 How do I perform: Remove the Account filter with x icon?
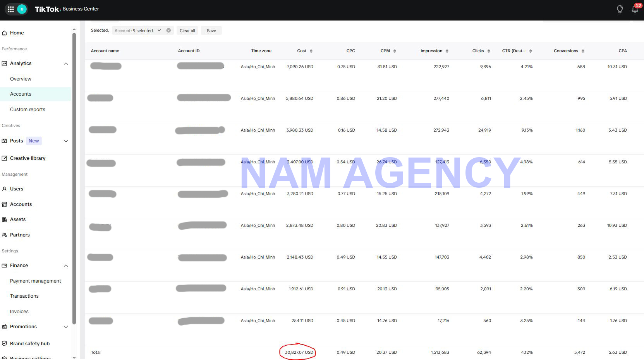[x=168, y=30]
